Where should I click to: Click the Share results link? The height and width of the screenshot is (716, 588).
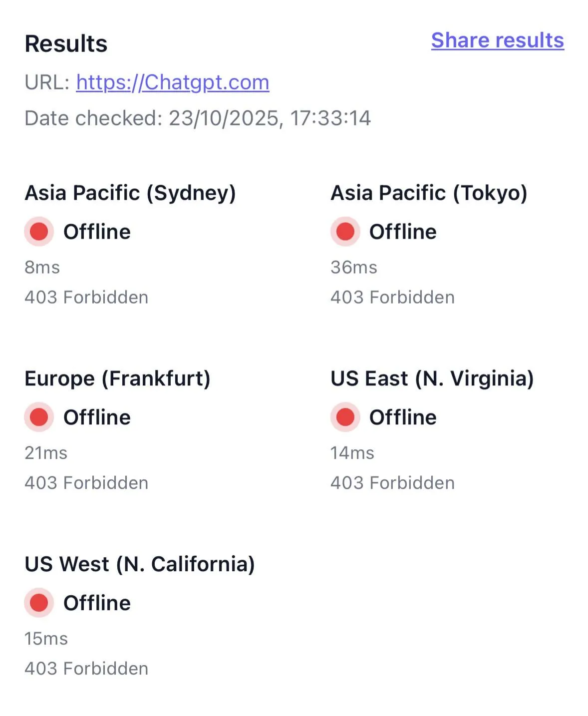click(x=497, y=40)
